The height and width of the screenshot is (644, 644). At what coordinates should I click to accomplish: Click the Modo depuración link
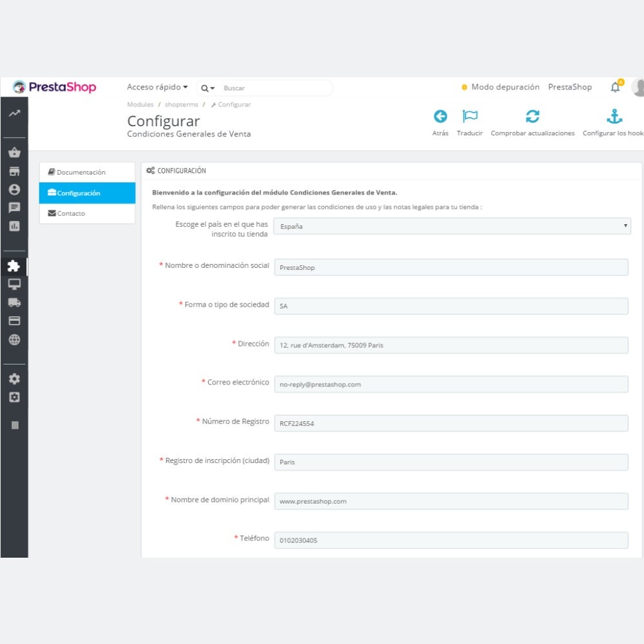pos(500,87)
